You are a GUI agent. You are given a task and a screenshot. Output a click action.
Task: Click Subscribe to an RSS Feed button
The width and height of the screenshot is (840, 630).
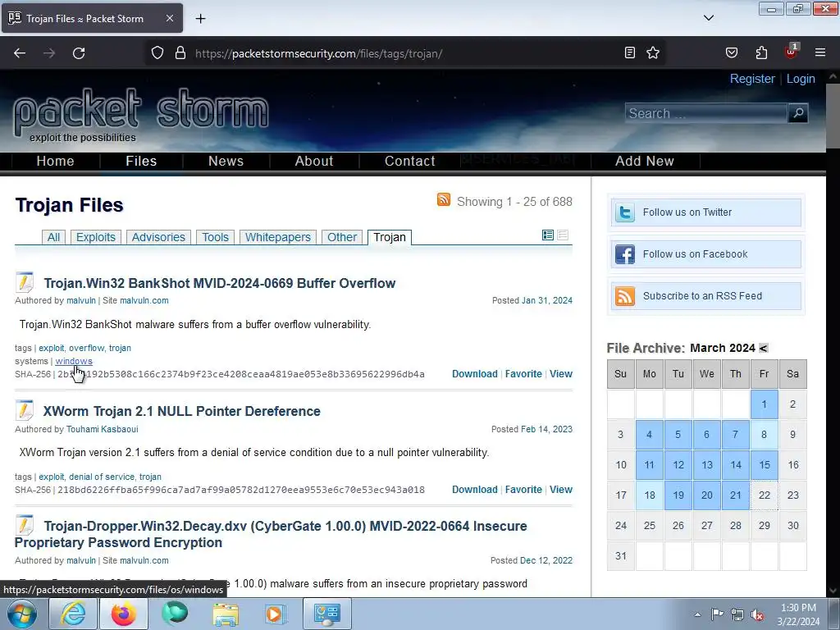click(706, 295)
